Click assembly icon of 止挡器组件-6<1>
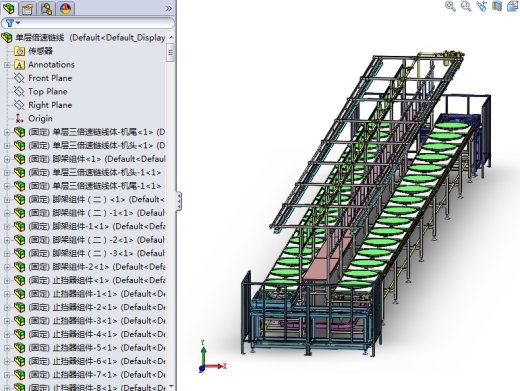 [x=19, y=361]
